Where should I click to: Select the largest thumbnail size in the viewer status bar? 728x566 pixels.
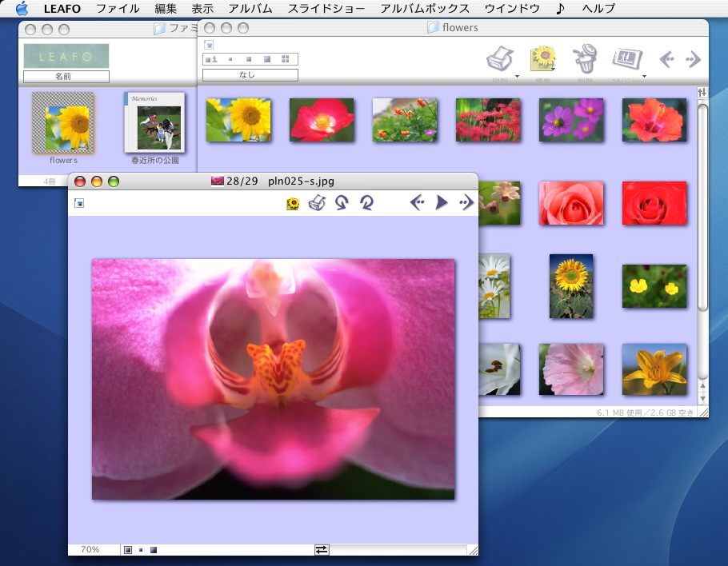pos(154,550)
